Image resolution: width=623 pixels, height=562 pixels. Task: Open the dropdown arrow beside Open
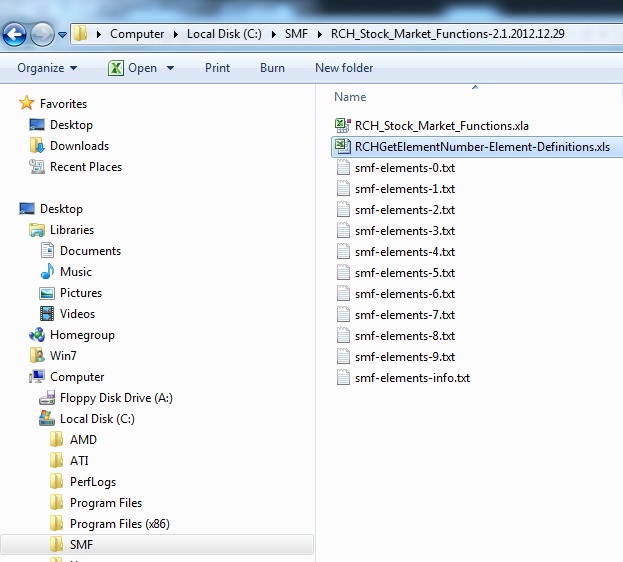coord(170,68)
